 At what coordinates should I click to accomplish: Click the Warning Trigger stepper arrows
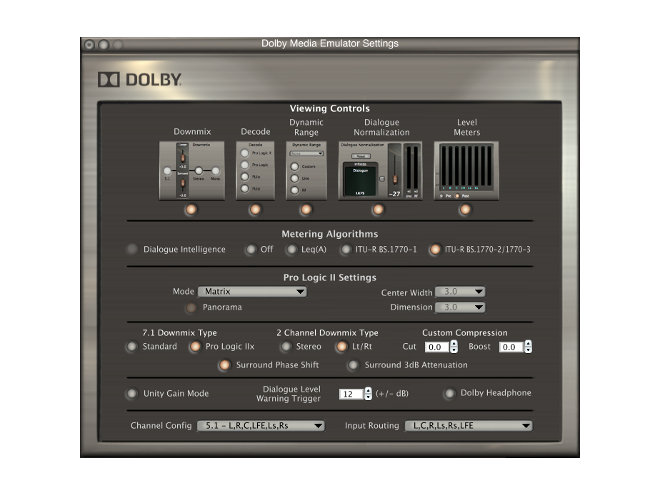pyautogui.click(x=368, y=394)
